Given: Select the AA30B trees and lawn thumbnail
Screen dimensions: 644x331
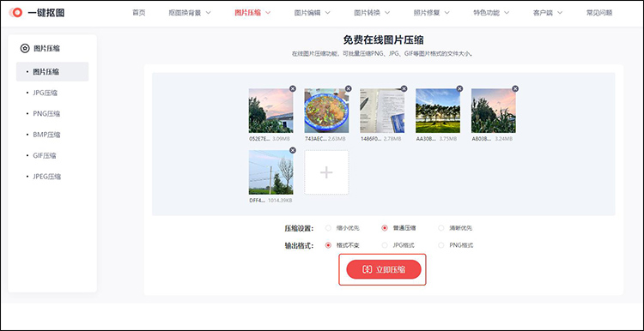Looking at the screenshot, I should [x=438, y=111].
